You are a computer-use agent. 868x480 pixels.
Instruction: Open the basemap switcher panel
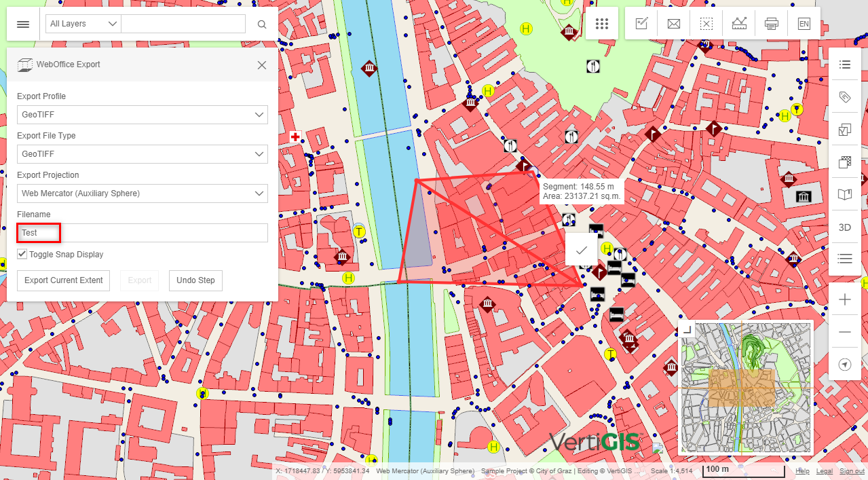(x=844, y=162)
